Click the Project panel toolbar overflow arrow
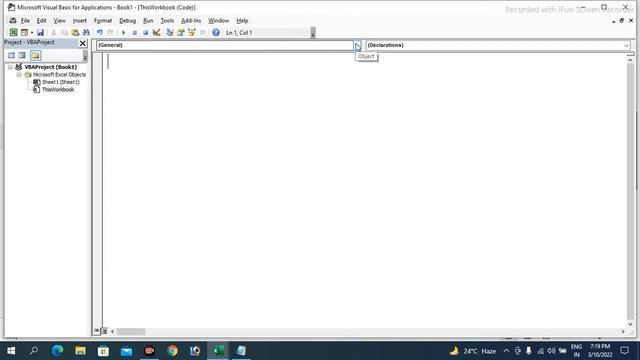Viewport: 640px width, 360px height. (85, 56)
